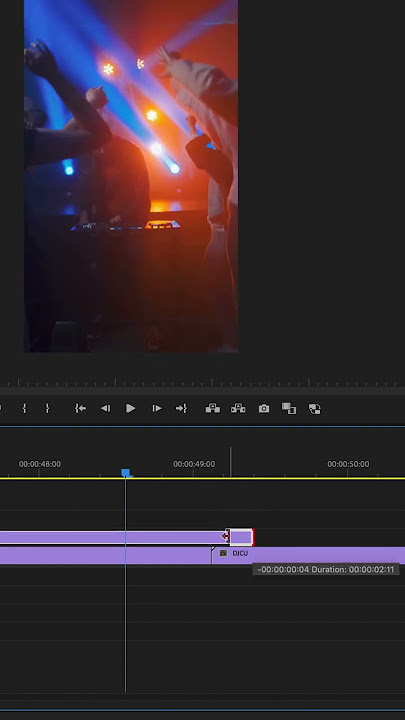Viewport: 405px width, 720px height.
Task: Jump to the Out point
Action: (181, 408)
